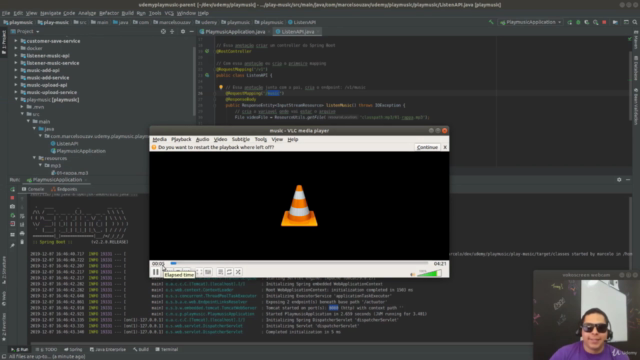Rerun PlaymusicApplication in Run panel
Image resolution: width=640 pixels, height=360 pixels.
click(x=12, y=189)
